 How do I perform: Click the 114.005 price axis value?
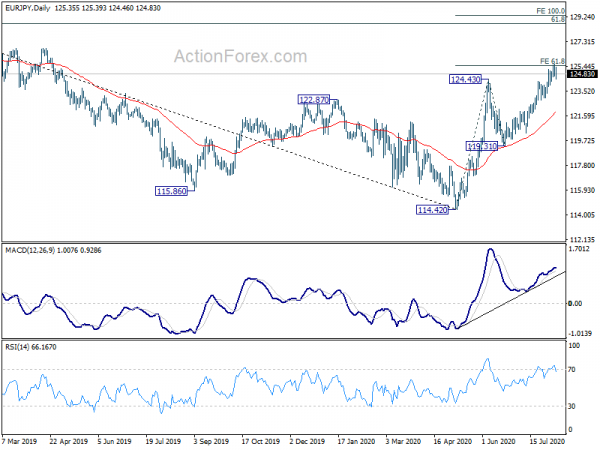(x=582, y=215)
